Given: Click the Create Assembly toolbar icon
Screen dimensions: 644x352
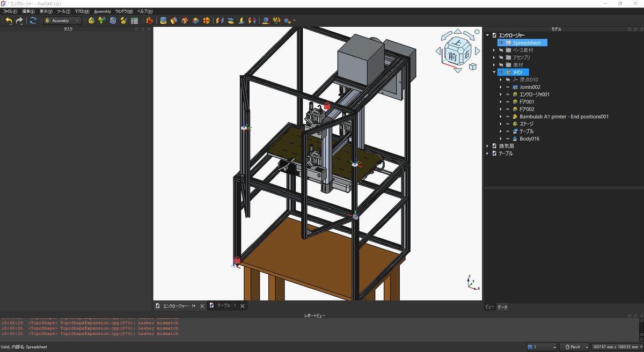Looking at the screenshot, I should tap(91, 20).
